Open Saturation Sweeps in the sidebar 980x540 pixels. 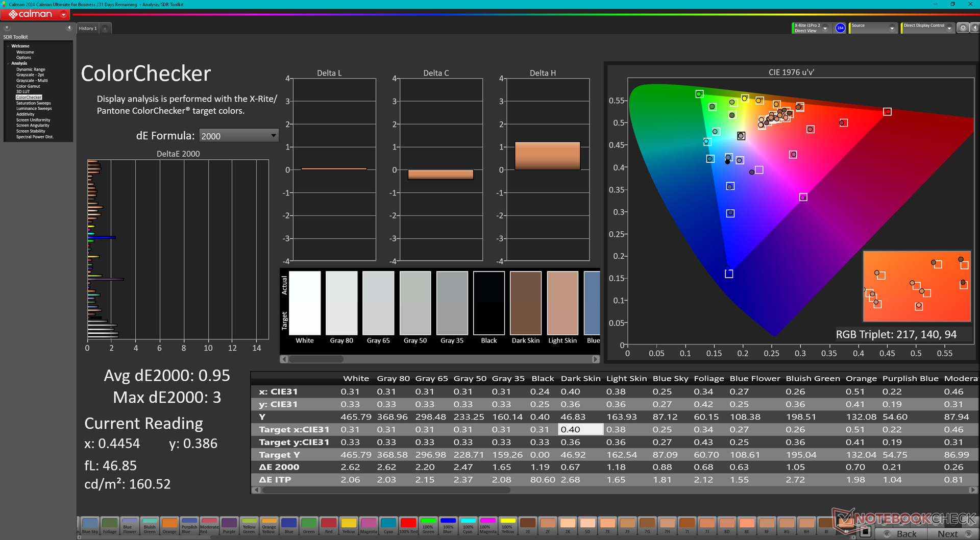[34, 103]
